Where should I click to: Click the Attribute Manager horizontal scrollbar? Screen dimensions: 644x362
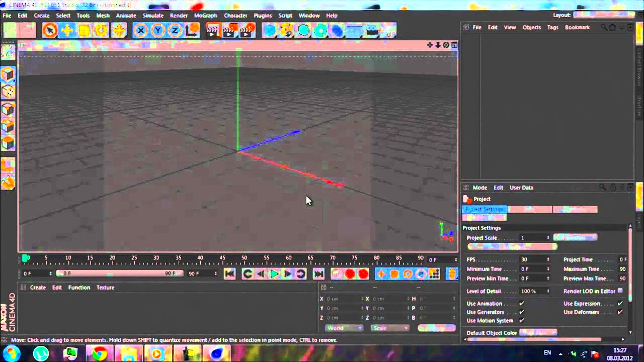click(x=534, y=339)
